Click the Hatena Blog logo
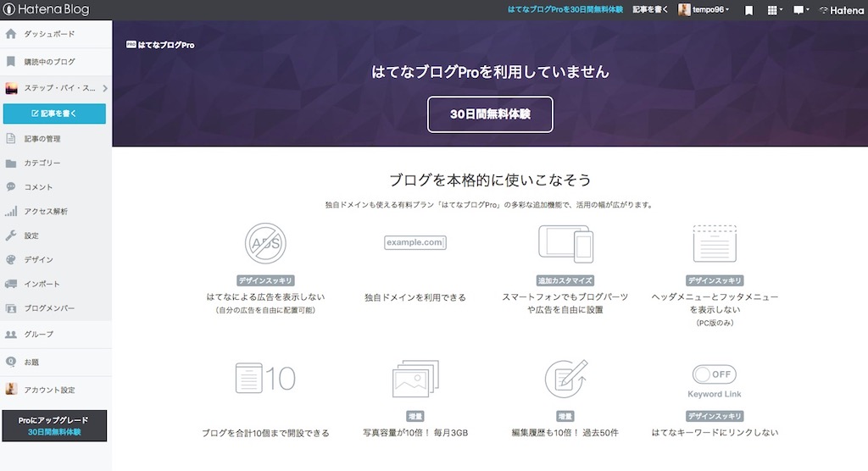 click(x=46, y=9)
